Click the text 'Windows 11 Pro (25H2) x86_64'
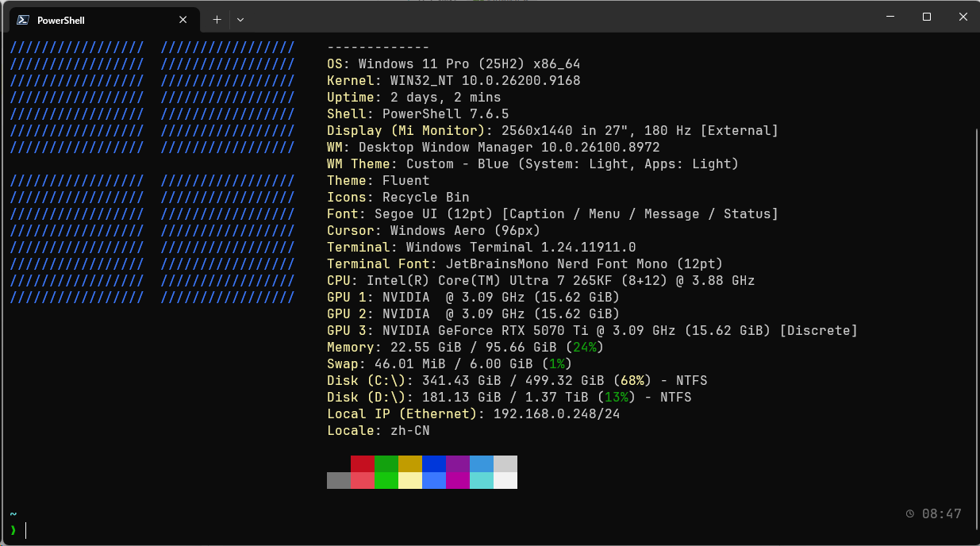 470,64
